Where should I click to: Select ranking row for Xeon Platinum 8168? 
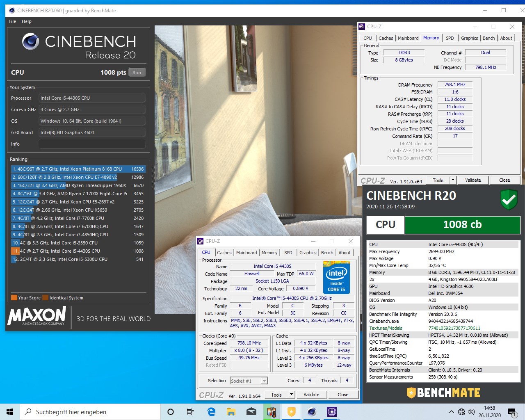[78, 169]
